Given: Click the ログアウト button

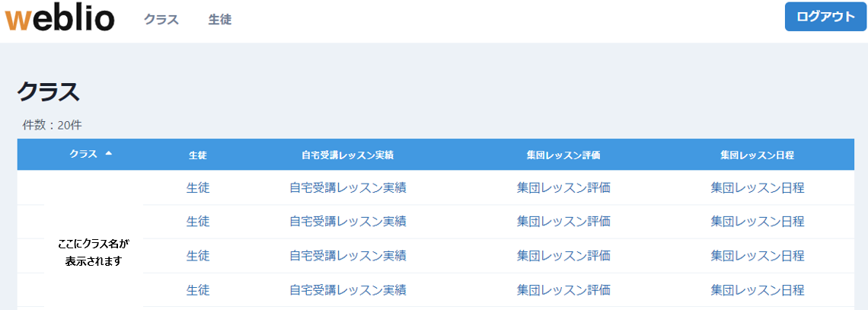Looking at the screenshot, I should 826,17.
